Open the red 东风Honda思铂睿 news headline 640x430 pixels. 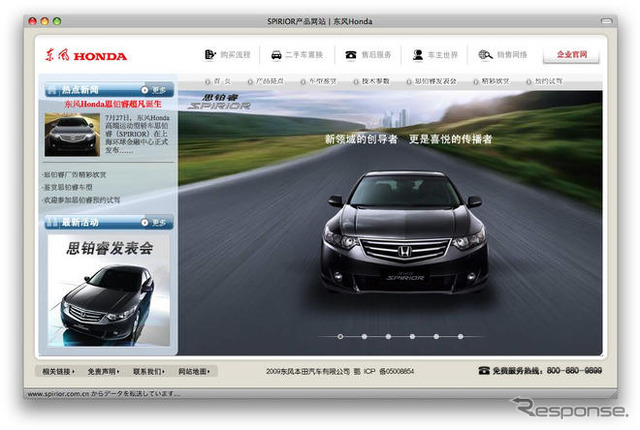(x=113, y=104)
